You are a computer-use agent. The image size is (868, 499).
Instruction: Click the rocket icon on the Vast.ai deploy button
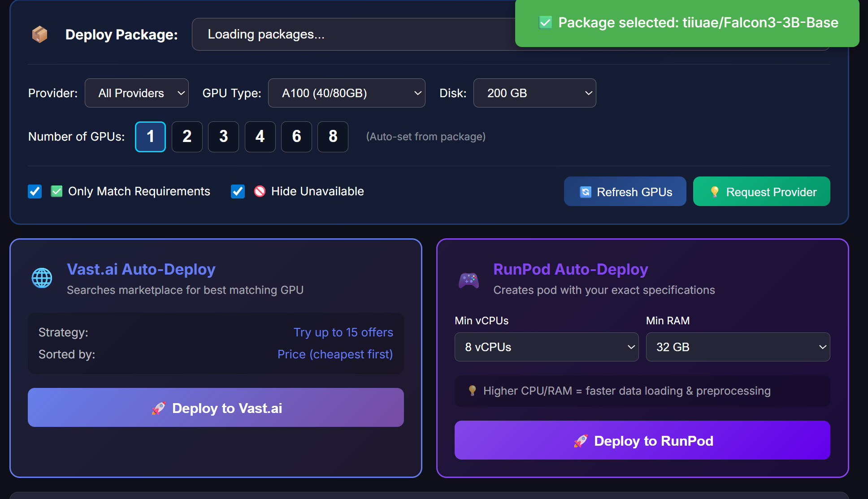click(159, 408)
